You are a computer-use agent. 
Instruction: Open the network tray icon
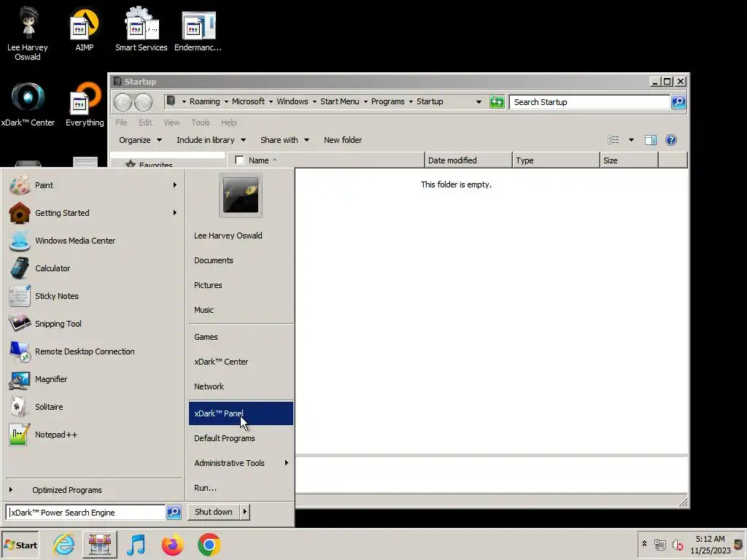coord(659,545)
